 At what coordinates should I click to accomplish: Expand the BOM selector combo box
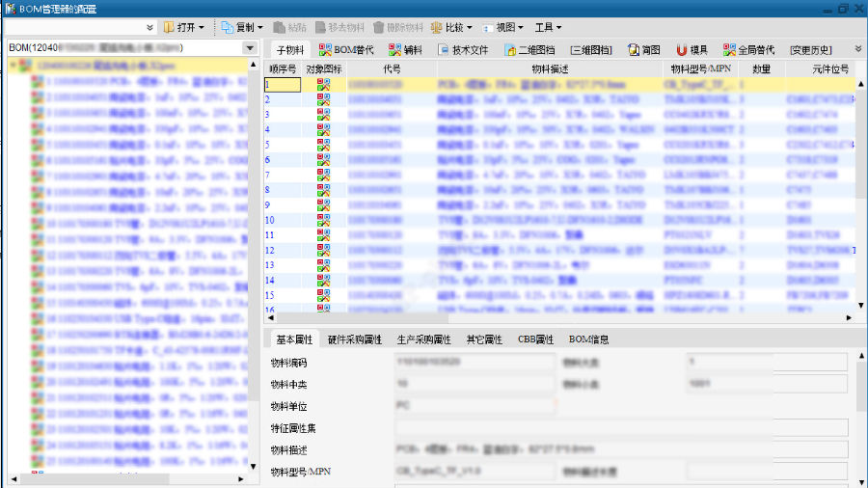click(250, 47)
